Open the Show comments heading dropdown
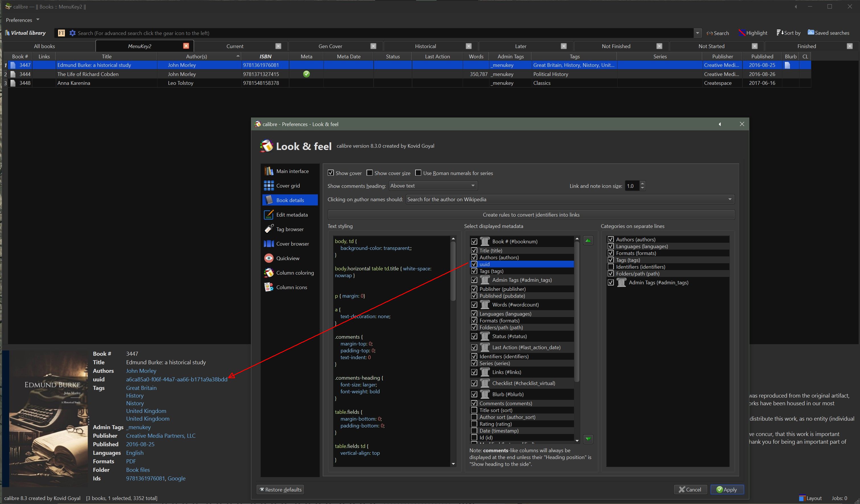 click(433, 186)
